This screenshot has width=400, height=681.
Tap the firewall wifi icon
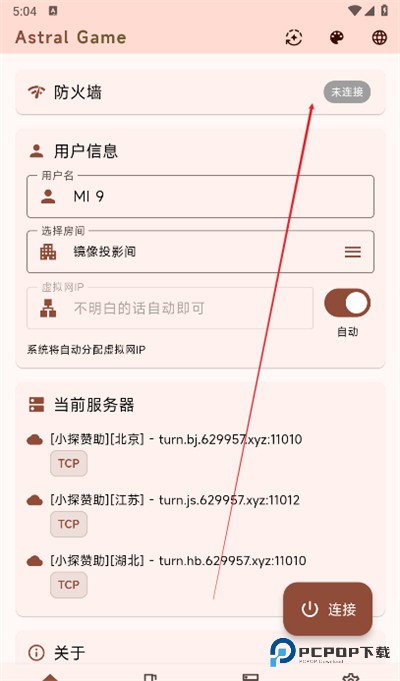tap(36, 92)
